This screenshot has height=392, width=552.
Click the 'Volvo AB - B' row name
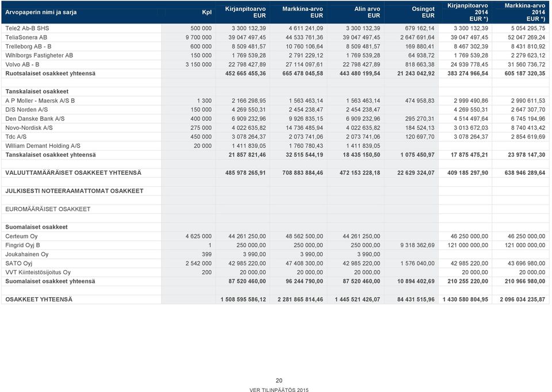pos(22,64)
